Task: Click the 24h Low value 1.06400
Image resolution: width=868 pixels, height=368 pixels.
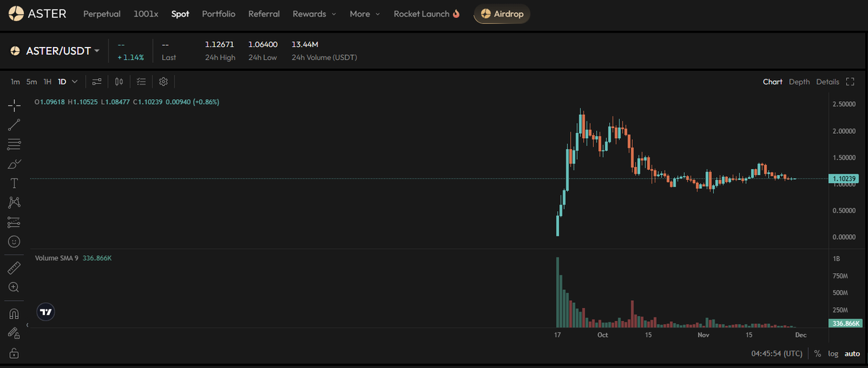Action: click(x=263, y=45)
